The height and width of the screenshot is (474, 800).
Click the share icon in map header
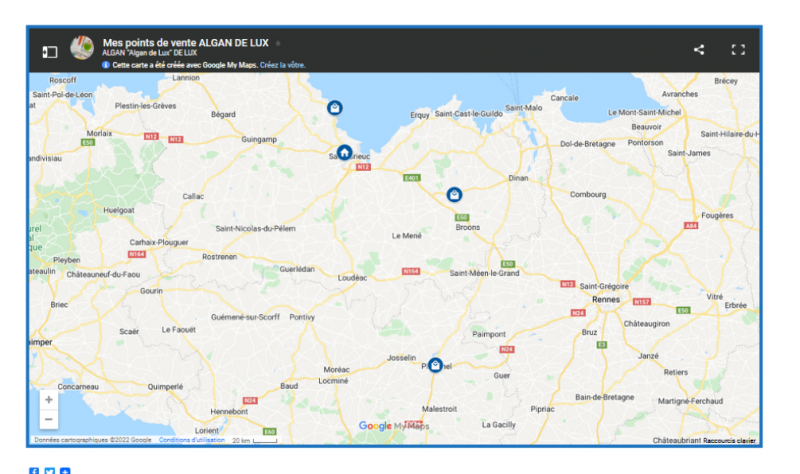(x=699, y=50)
